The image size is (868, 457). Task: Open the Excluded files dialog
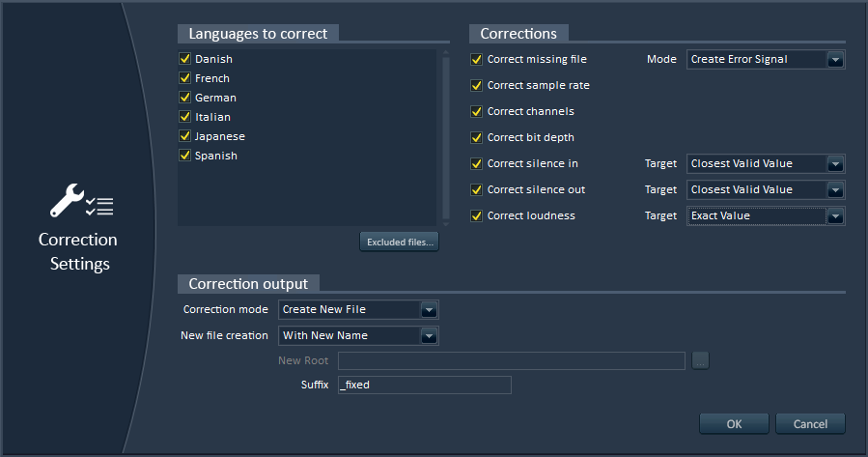tap(399, 243)
